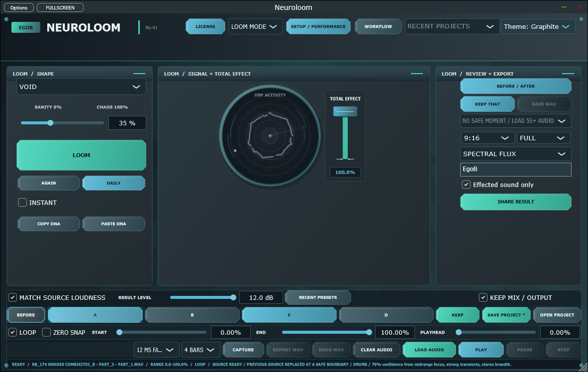Click the Total Effect vertical fader
Screen dimensions: 588x372
point(345,111)
